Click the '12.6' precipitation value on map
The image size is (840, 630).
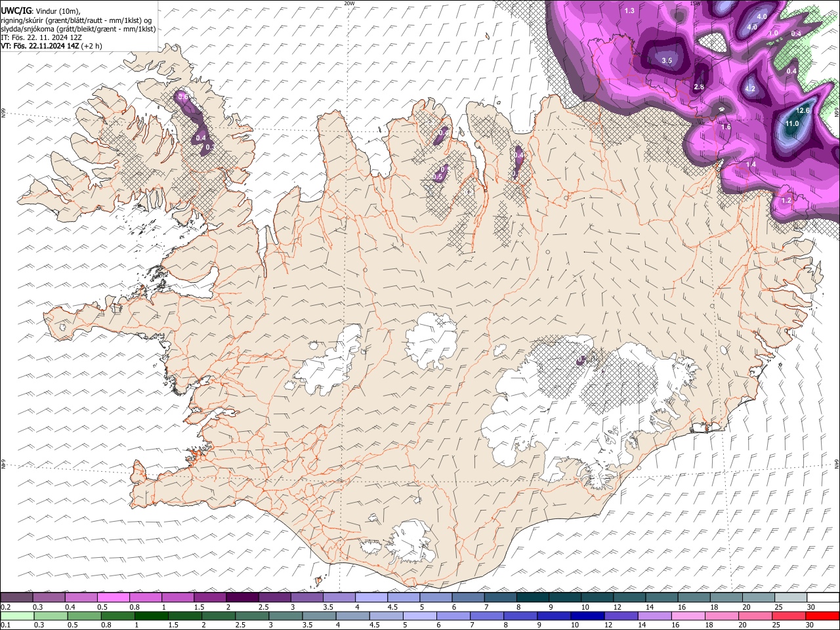803,111
